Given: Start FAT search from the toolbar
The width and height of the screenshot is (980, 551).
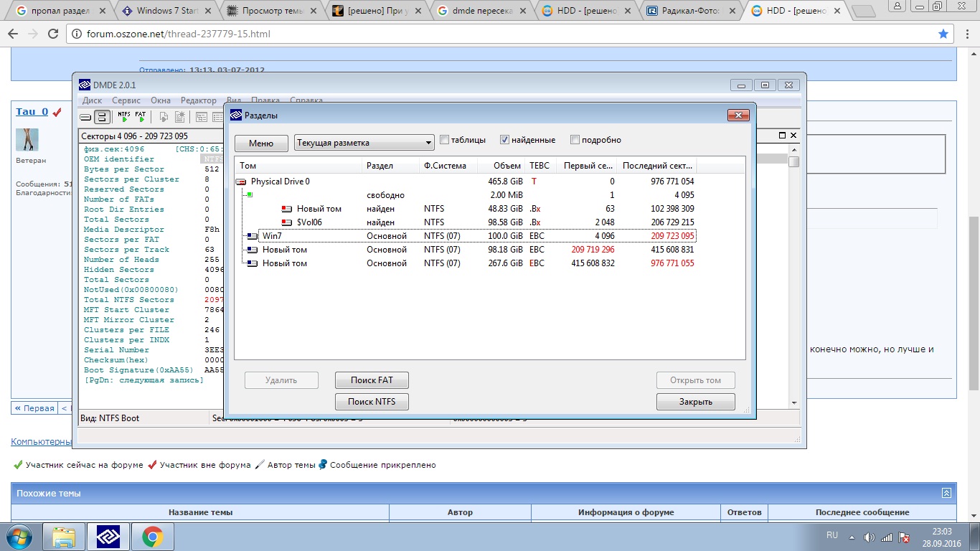Looking at the screenshot, I should [141, 117].
